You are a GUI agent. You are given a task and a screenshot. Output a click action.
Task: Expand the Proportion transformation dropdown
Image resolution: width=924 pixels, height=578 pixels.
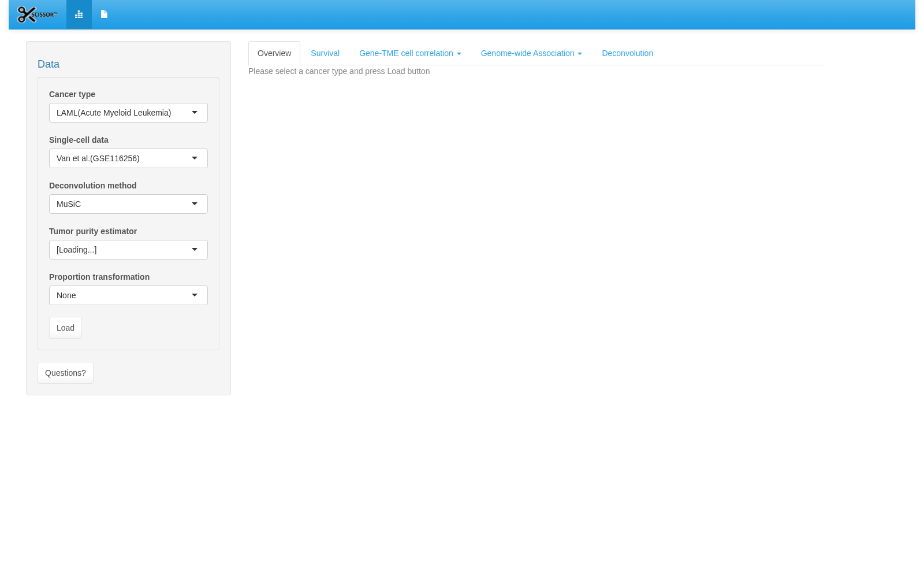pyautogui.click(x=128, y=295)
